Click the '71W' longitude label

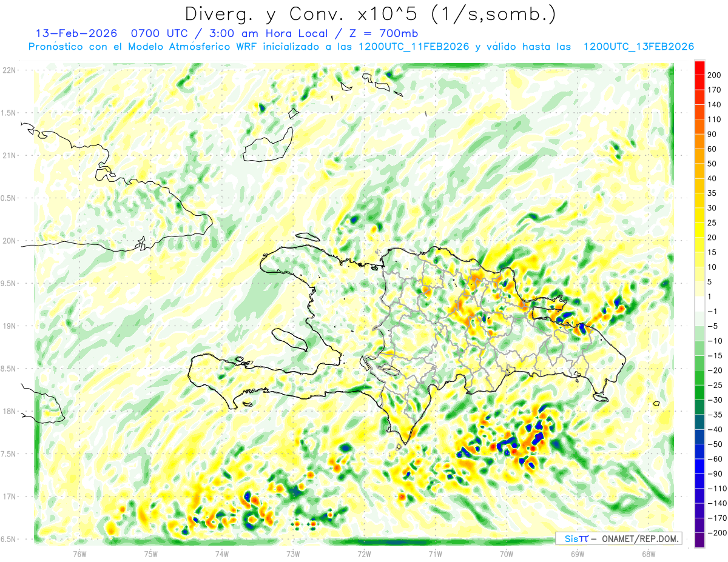(x=435, y=554)
